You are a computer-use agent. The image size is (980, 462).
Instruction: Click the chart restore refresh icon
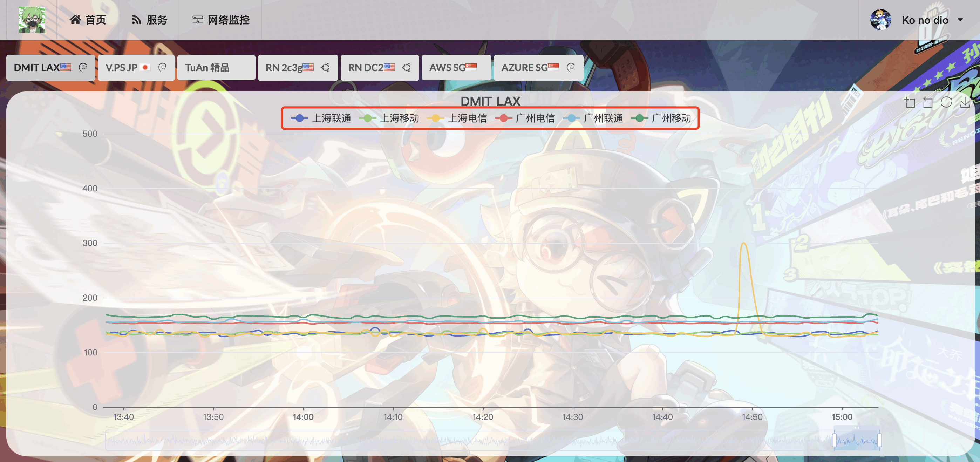[946, 102]
